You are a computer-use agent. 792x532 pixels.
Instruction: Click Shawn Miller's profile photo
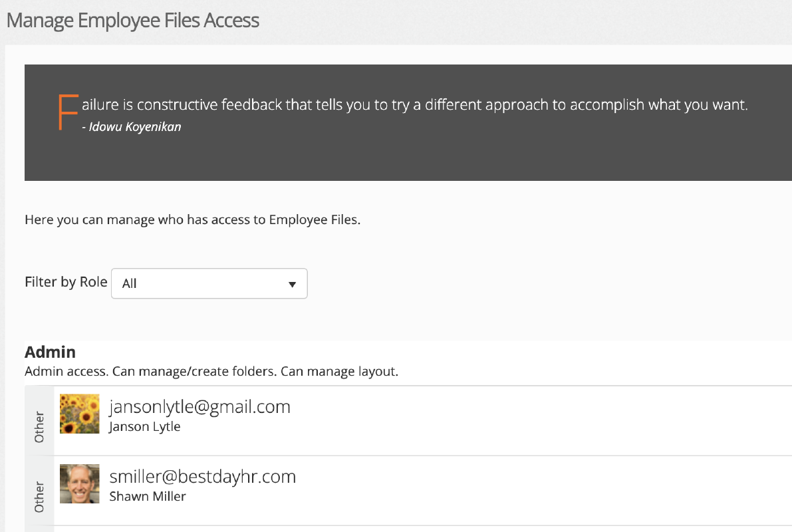(x=79, y=484)
